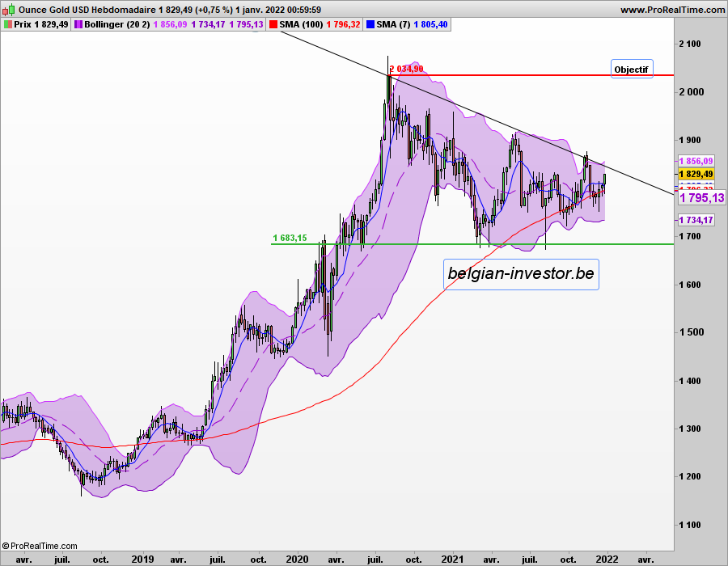Click the large 1 795,13 price axis tag
This screenshot has height=566, width=728.
pos(700,198)
